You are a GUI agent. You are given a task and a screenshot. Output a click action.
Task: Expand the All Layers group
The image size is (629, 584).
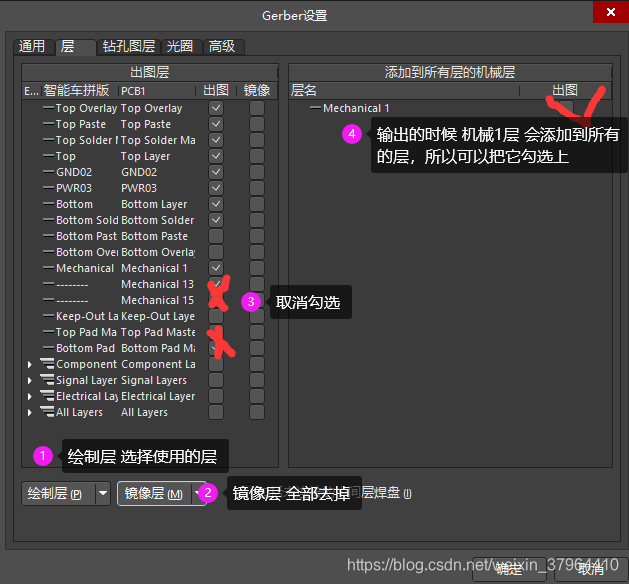coord(29,412)
